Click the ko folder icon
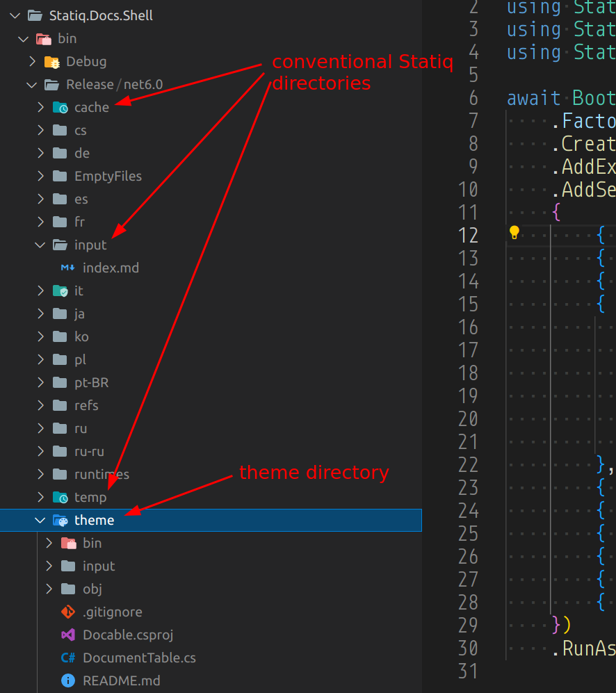The height and width of the screenshot is (693, 616). pyautogui.click(x=60, y=337)
